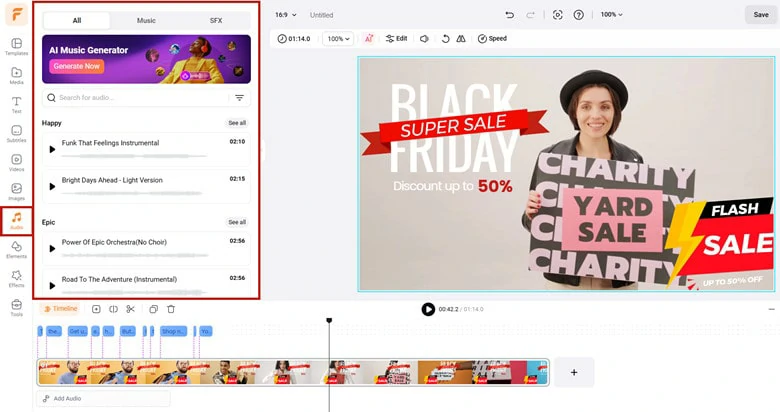Click the Search for audio field

point(146,98)
